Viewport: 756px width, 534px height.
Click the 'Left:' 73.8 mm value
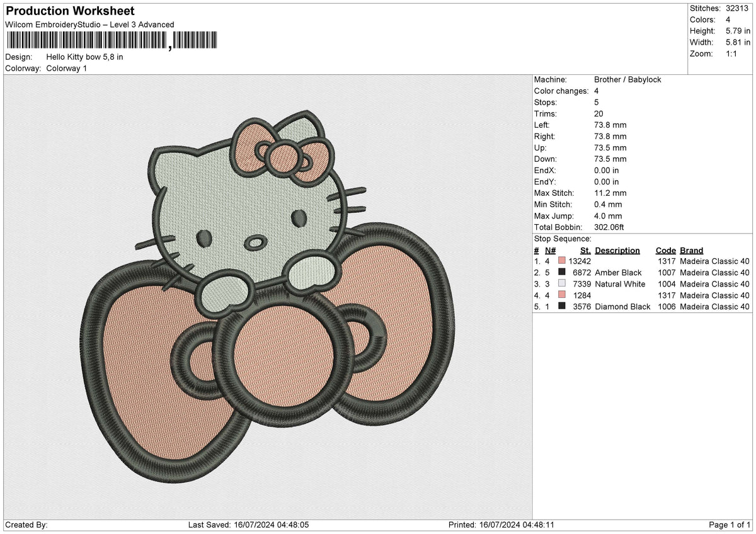click(x=610, y=125)
